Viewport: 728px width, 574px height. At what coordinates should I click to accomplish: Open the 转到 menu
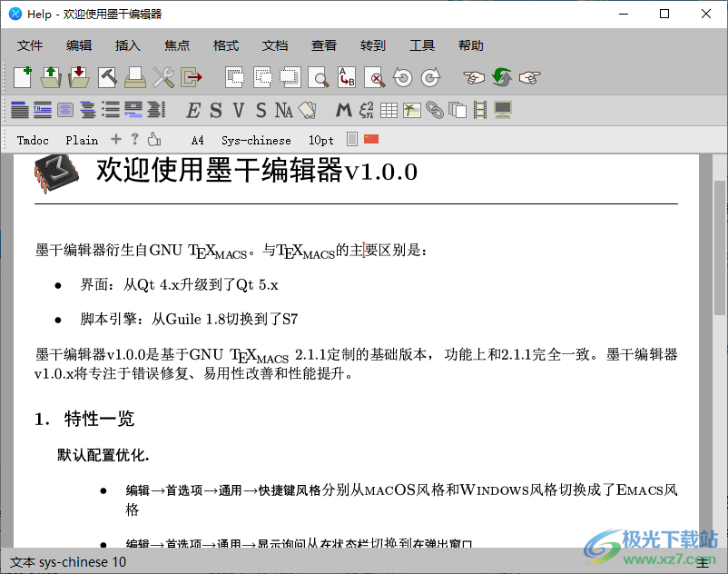click(x=373, y=45)
